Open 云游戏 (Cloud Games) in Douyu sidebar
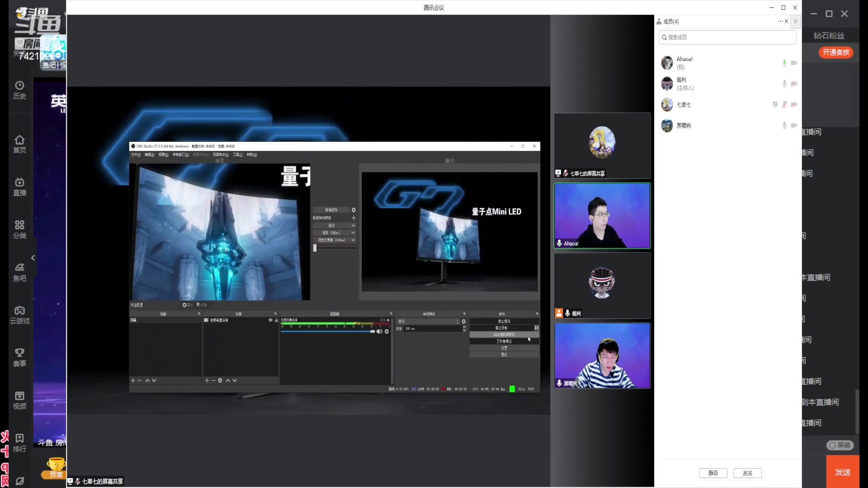868x488 pixels. [x=19, y=315]
